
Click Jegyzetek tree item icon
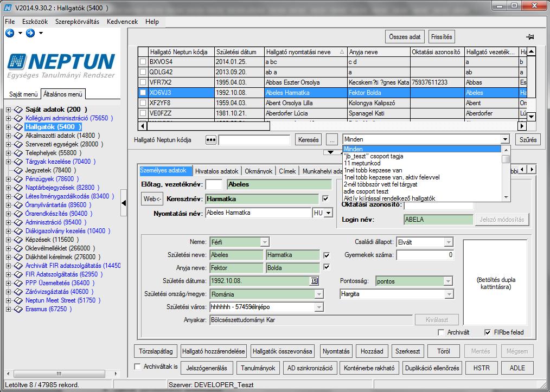(x=18, y=170)
